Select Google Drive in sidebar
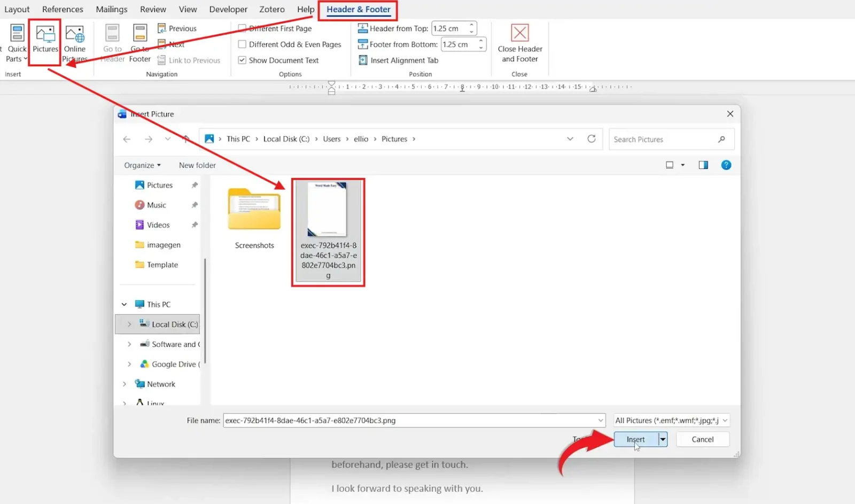 (170, 364)
